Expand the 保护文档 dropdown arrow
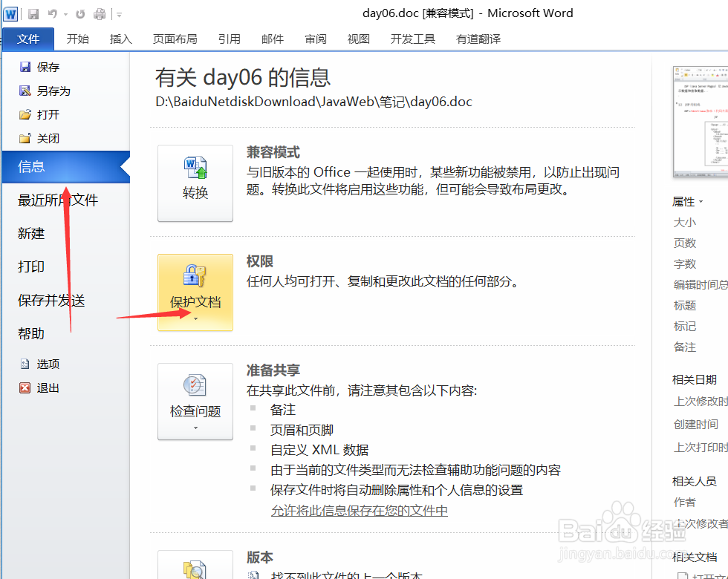This screenshot has height=579, width=728. pyautogui.click(x=195, y=318)
